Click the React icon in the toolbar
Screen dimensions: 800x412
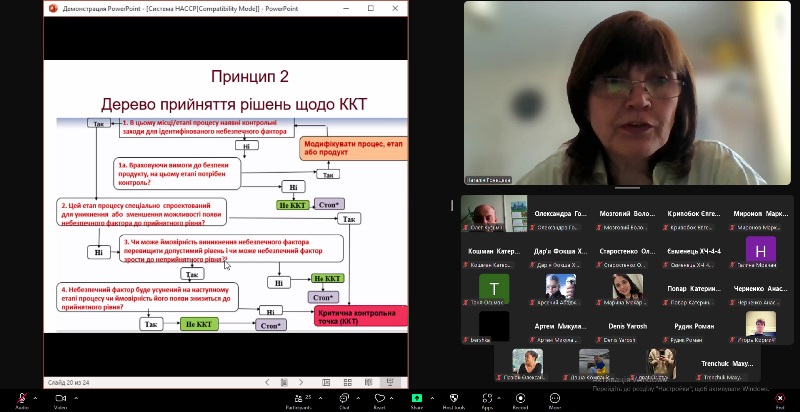[x=380, y=398]
